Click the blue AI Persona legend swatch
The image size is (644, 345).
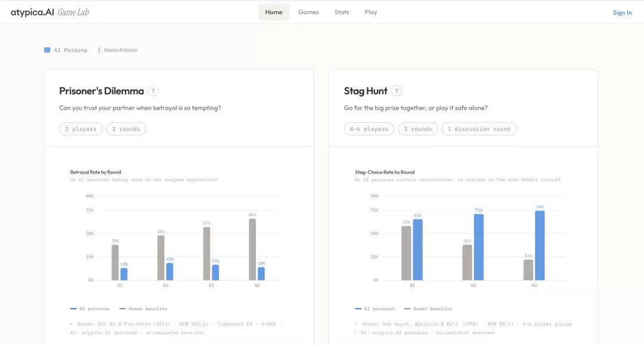coord(47,50)
